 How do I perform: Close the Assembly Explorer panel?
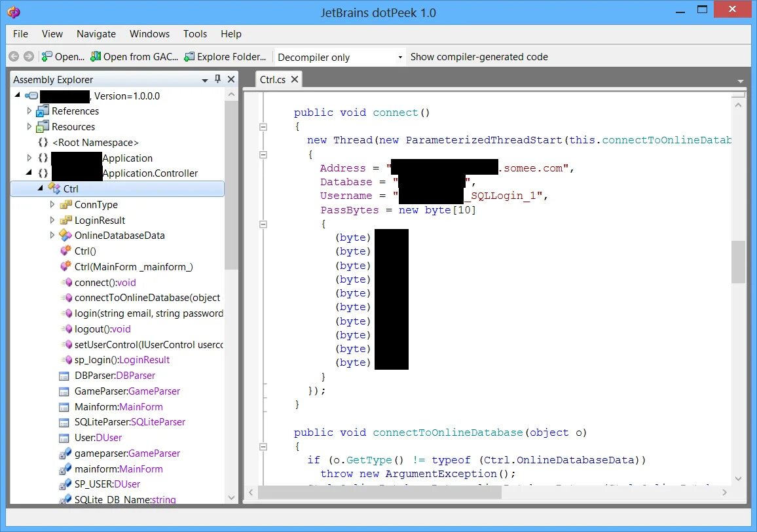(x=231, y=79)
